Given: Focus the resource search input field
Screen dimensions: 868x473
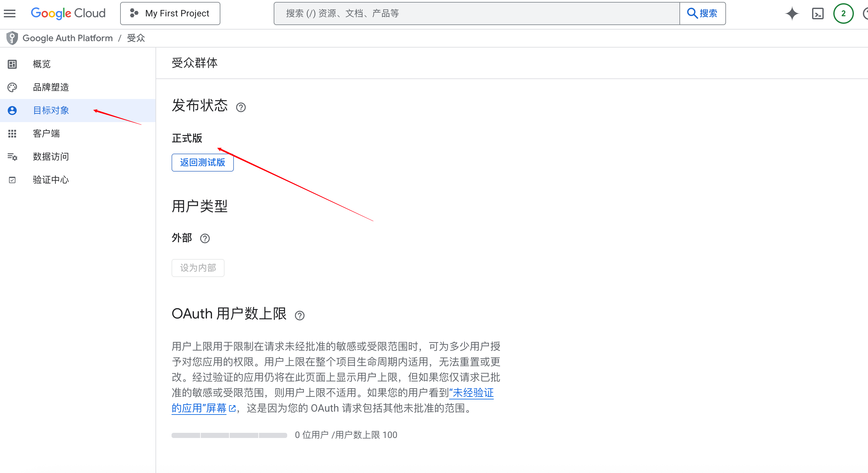Looking at the screenshot, I should 476,13.
